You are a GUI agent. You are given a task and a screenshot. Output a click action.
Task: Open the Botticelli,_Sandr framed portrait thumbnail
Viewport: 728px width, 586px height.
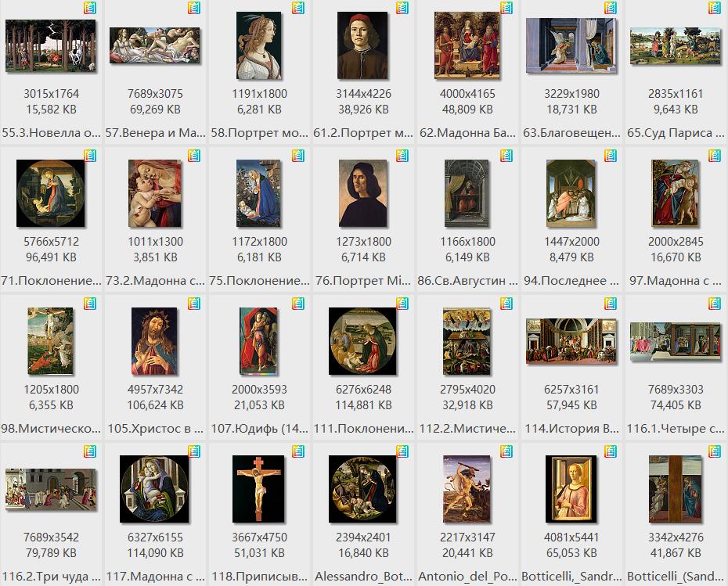point(571,489)
